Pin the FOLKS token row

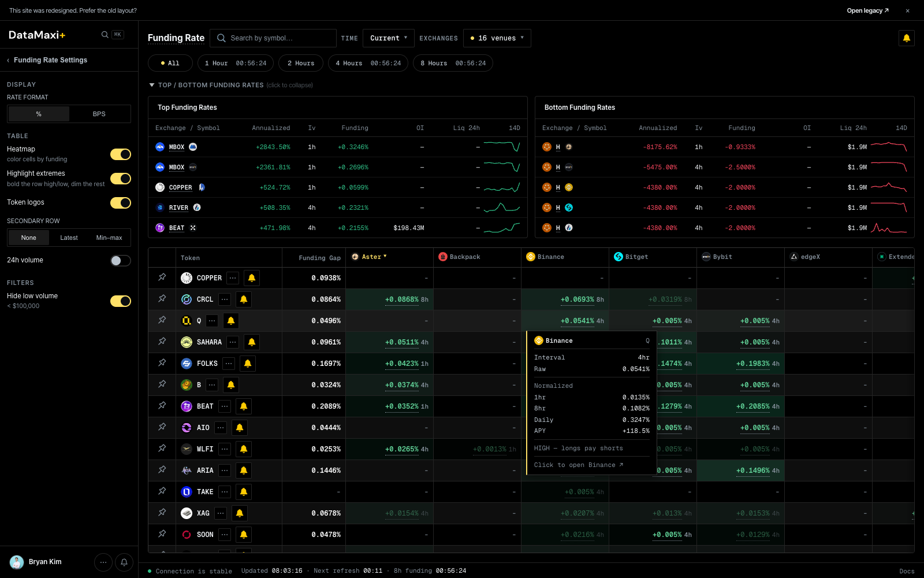coord(162,363)
